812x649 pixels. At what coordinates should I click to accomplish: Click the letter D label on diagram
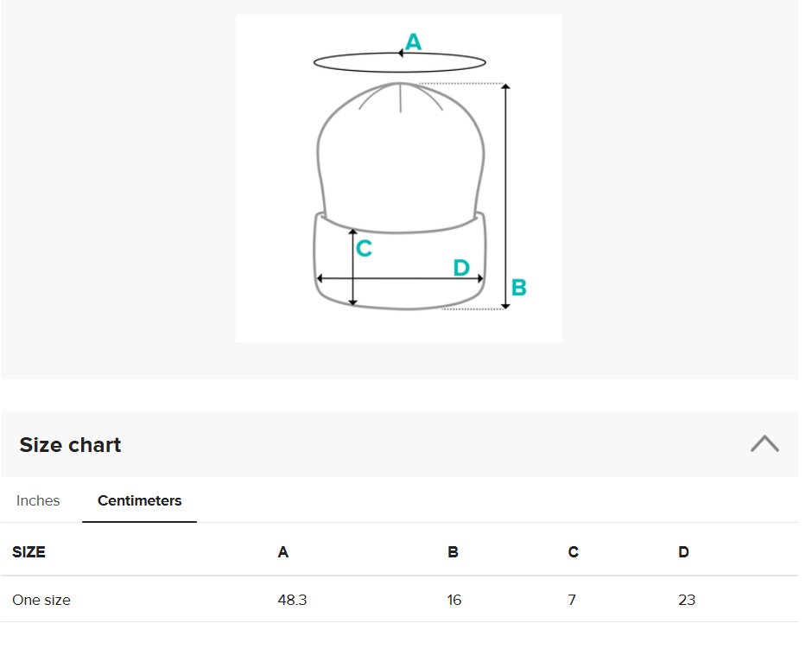point(461,268)
